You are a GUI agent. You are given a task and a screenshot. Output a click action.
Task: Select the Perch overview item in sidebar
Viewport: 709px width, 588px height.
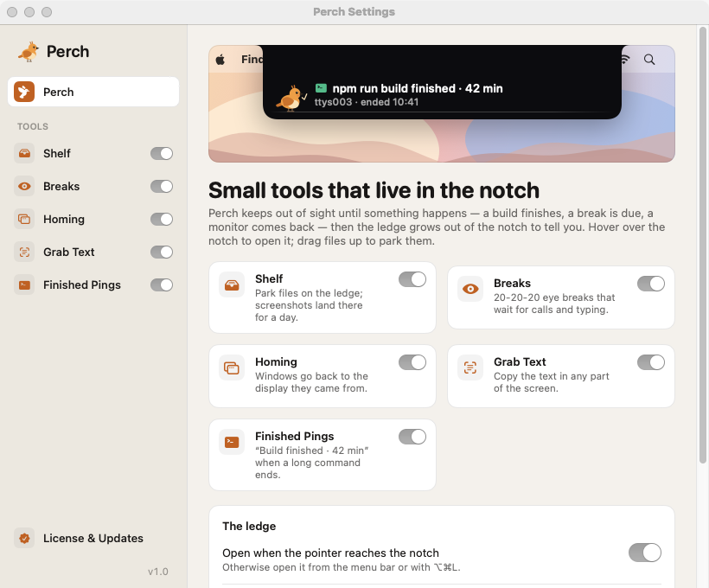[93, 92]
